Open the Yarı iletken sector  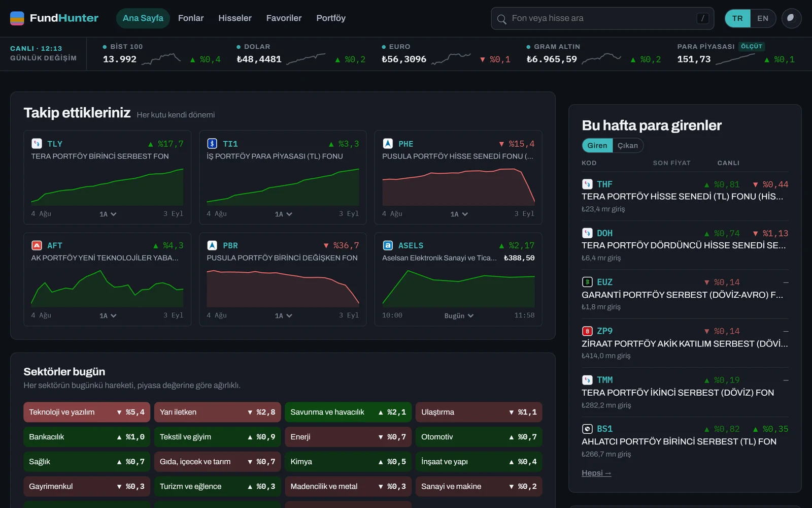tap(217, 412)
